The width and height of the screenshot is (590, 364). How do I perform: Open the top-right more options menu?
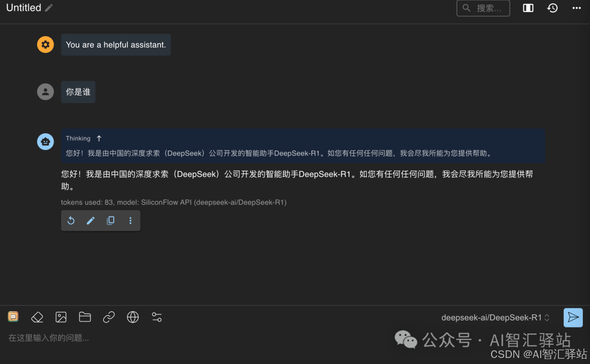click(x=576, y=8)
